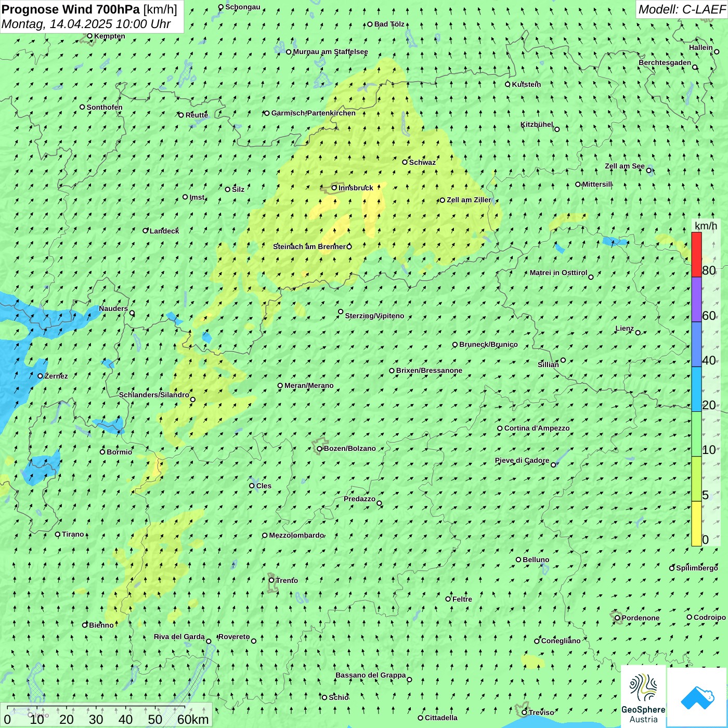Click the Bad Tölz label
728x728 pixels.
point(389,24)
